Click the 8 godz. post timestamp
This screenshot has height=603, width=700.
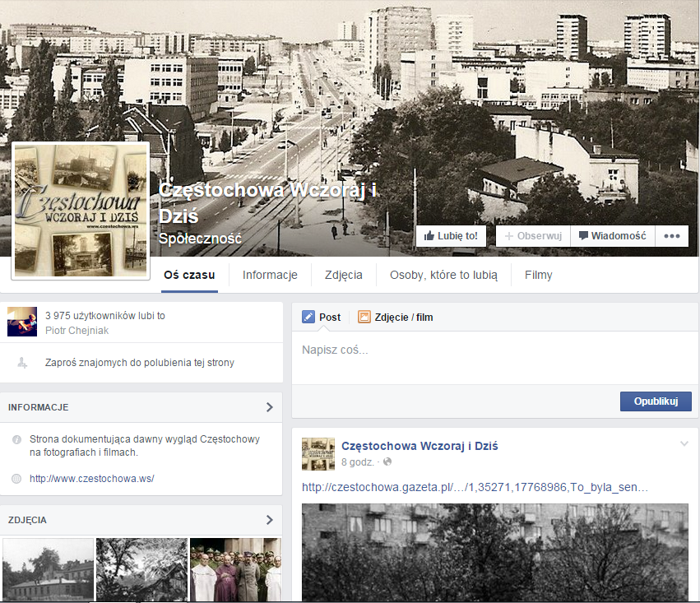[x=358, y=462]
